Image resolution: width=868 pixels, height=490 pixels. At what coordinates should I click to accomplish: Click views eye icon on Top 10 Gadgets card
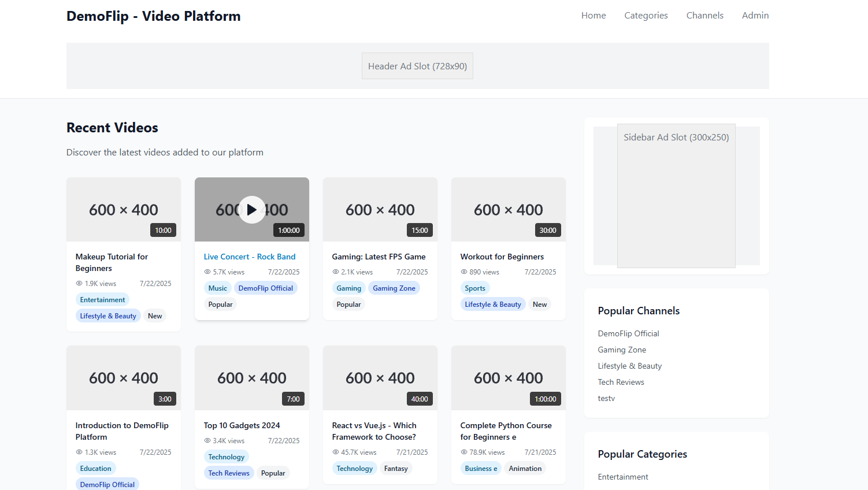[207, 441]
